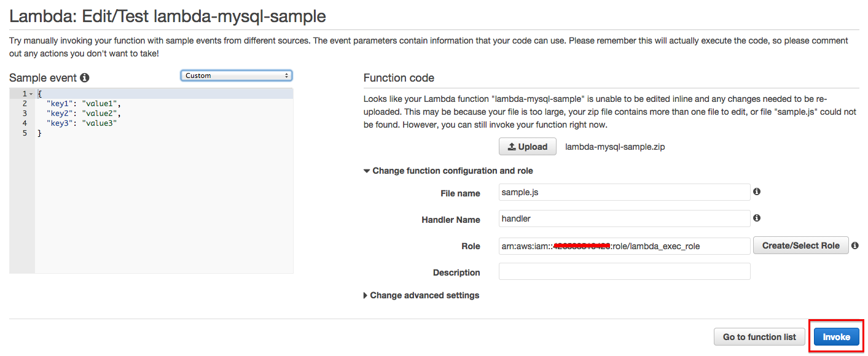Click the Handler Name info icon

[756, 218]
